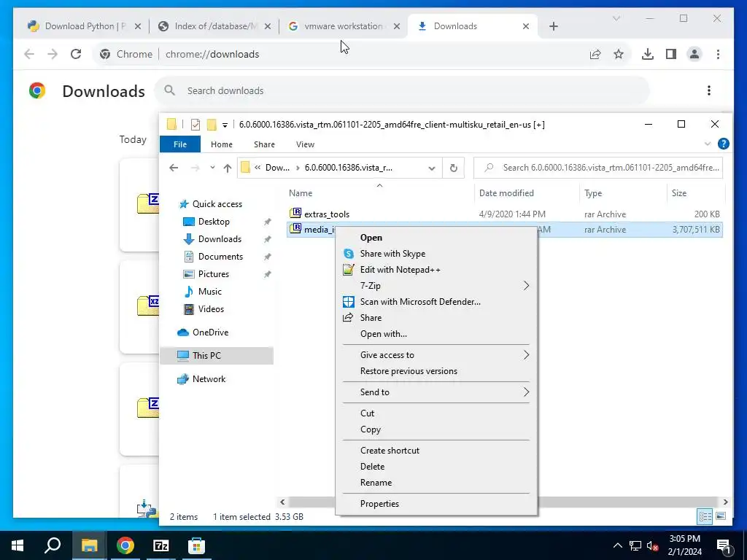
Task: Open the File ribbon tab
Action: tap(180, 144)
